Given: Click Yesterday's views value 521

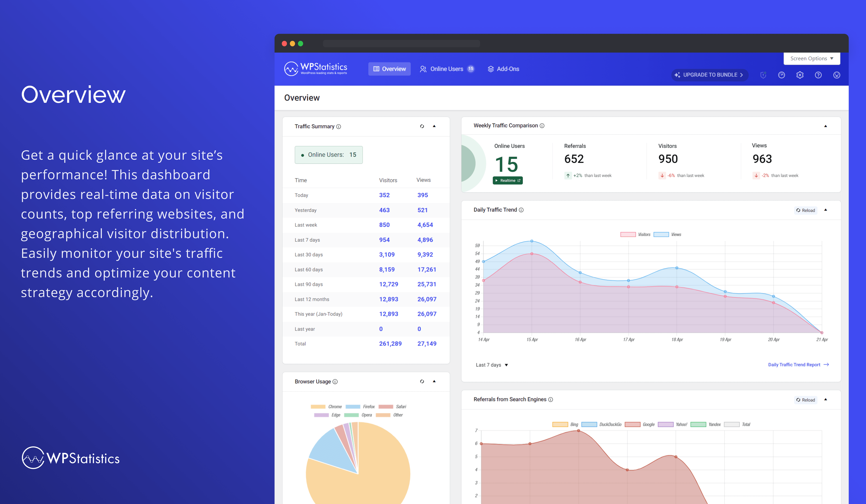Looking at the screenshot, I should pos(422,210).
